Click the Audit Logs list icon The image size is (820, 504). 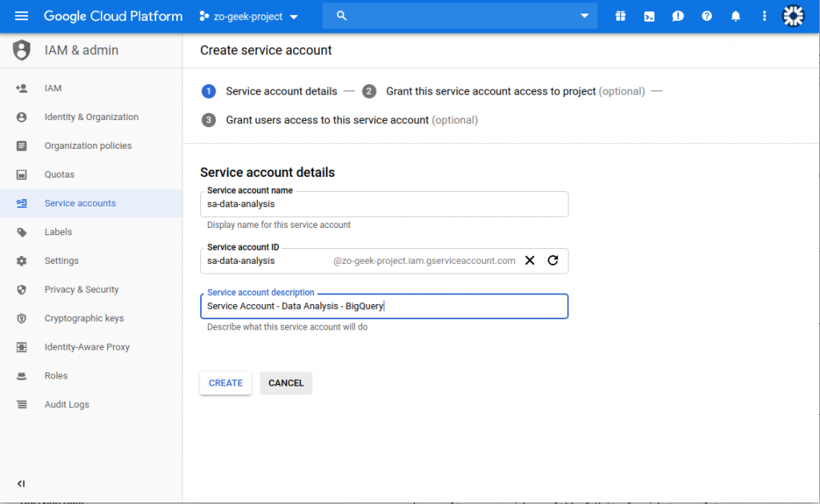[22, 404]
